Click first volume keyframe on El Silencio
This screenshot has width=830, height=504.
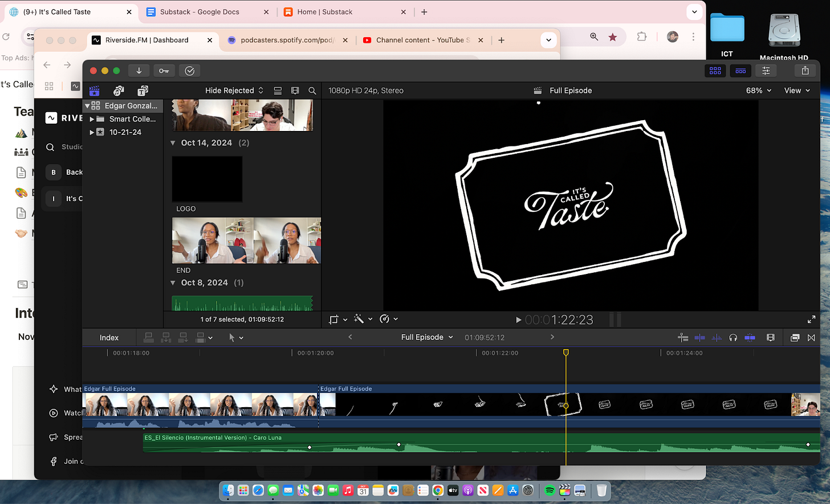[310, 448]
